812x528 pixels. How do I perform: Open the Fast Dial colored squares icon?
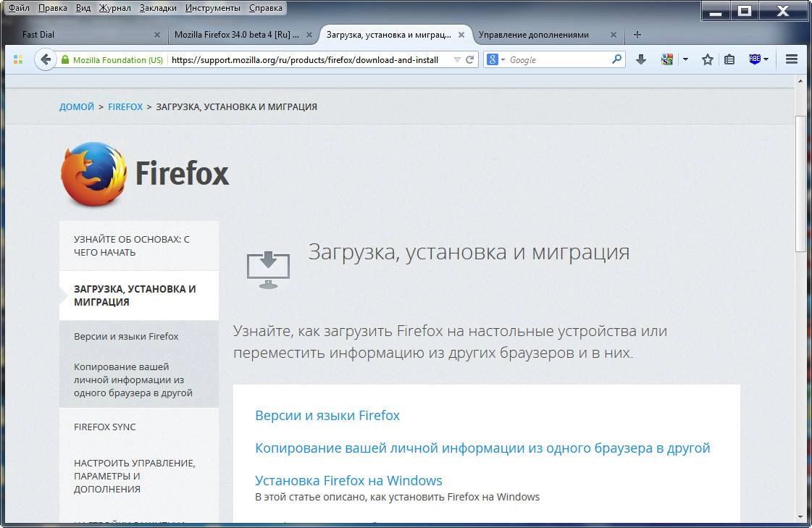click(x=18, y=60)
